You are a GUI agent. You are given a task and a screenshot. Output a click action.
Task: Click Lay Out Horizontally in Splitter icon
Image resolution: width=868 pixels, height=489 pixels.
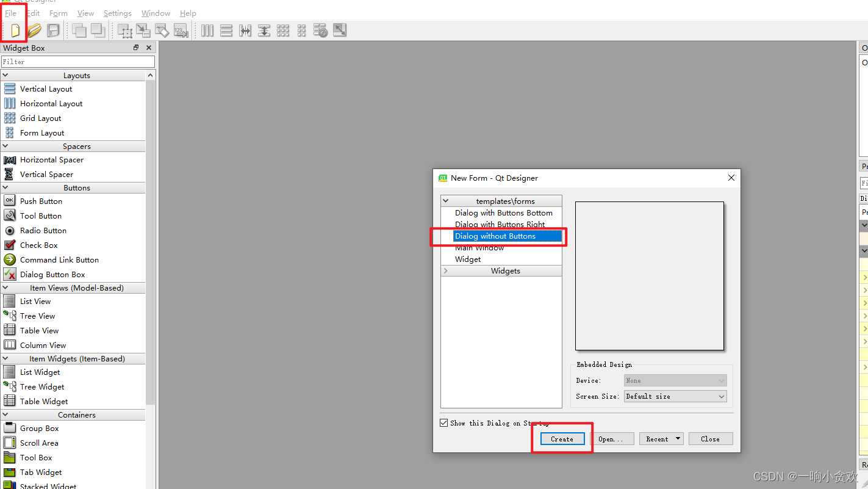click(245, 30)
